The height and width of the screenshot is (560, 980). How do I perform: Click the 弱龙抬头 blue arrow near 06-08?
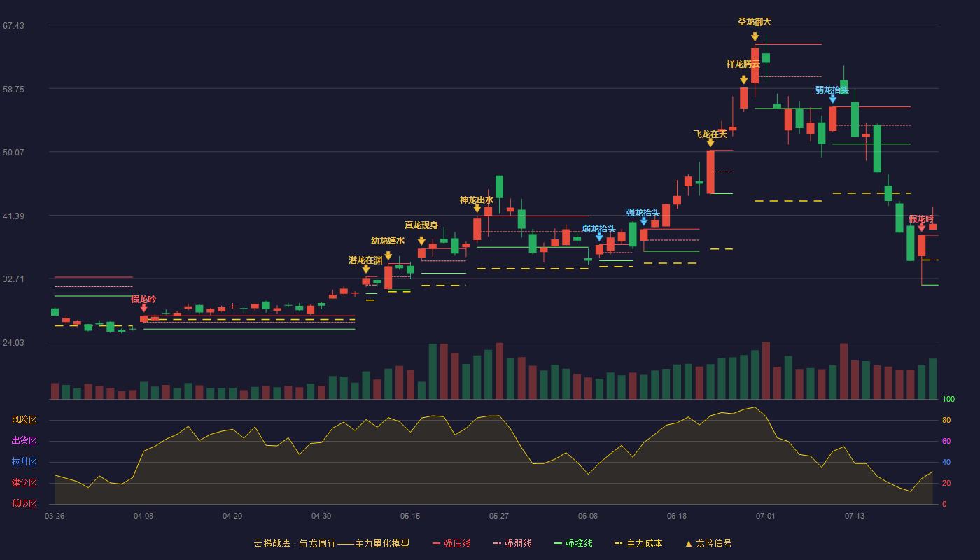[x=599, y=237]
